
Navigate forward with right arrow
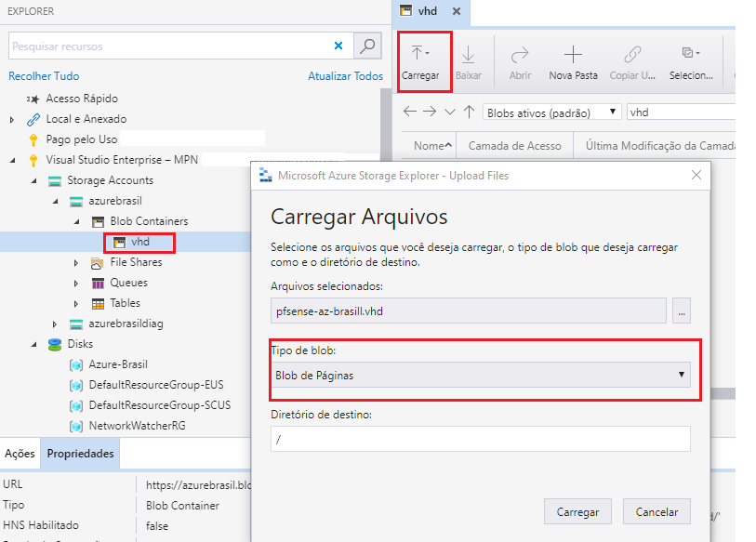[x=430, y=112]
